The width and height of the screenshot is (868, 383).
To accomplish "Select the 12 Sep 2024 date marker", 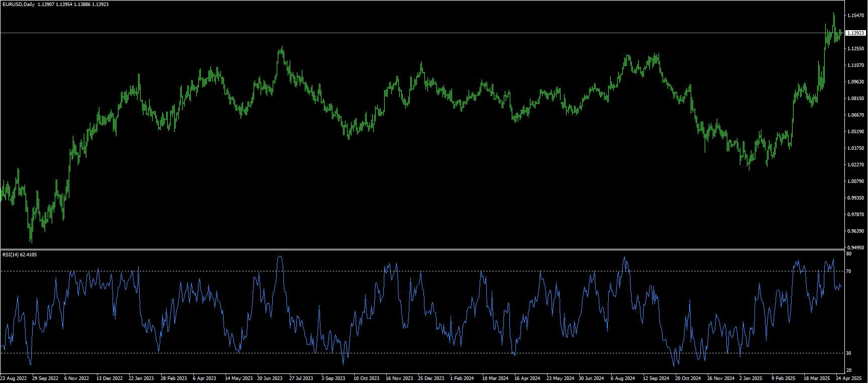I will pyautogui.click(x=656, y=378).
